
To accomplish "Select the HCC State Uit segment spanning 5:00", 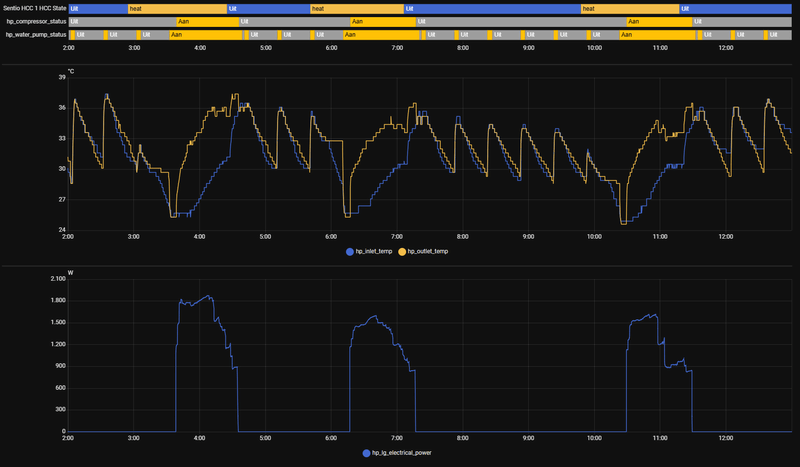I will pos(268,9).
